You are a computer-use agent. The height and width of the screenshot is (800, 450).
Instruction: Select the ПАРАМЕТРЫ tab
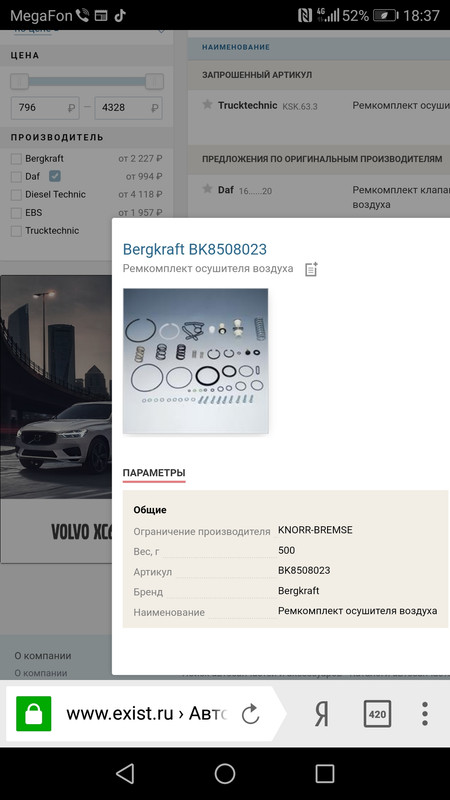click(x=154, y=473)
